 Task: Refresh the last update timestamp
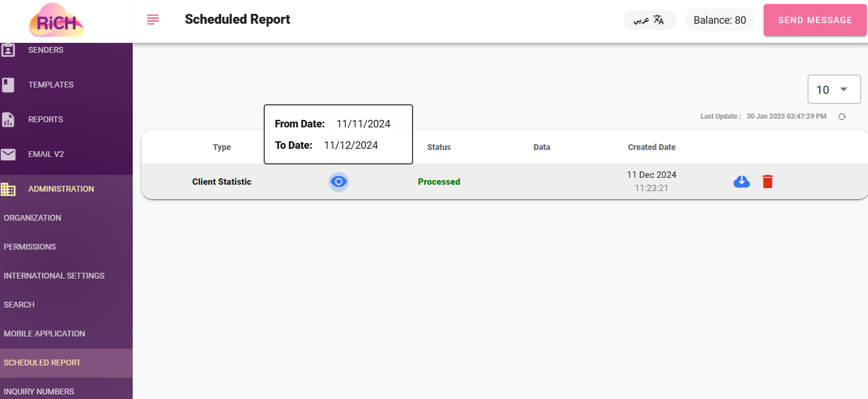pos(842,116)
